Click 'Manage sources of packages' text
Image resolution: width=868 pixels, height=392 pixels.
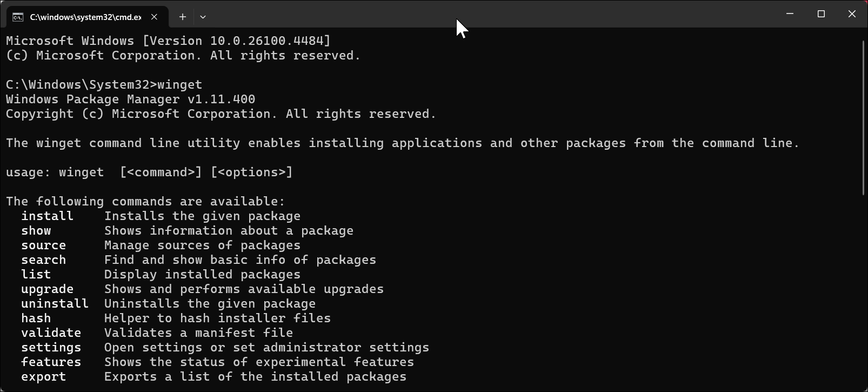[202, 245]
